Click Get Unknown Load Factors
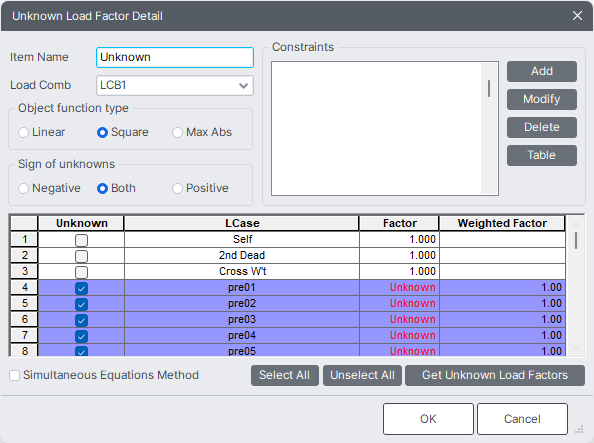 click(495, 376)
